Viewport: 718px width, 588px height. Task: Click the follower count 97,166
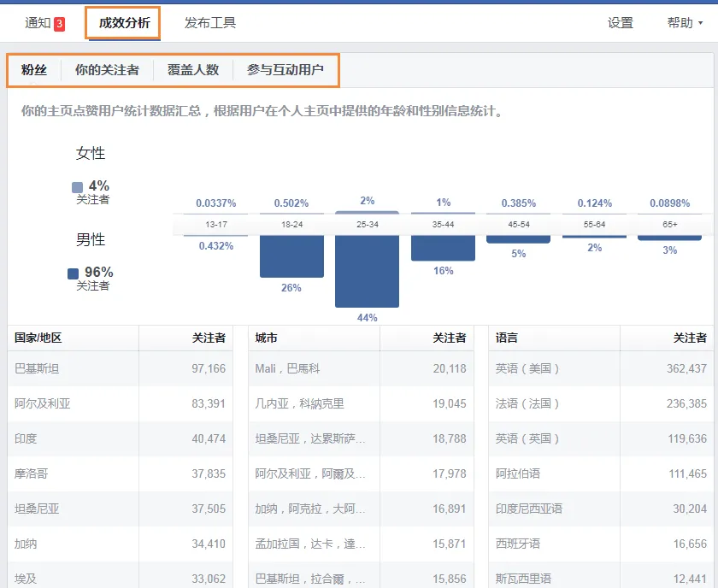point(209,368)
